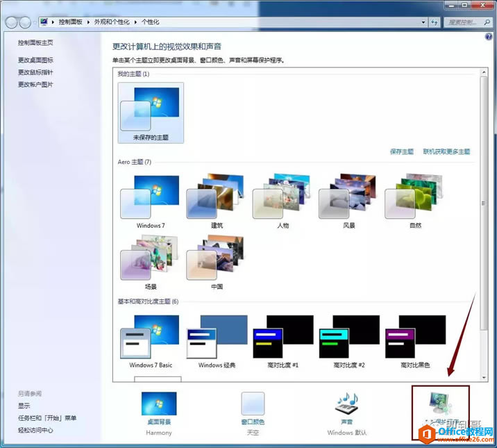Click 外观和个性化 in the breadcrumb
Viewport: 497px width, 448px height.
[x=112, y=22]
